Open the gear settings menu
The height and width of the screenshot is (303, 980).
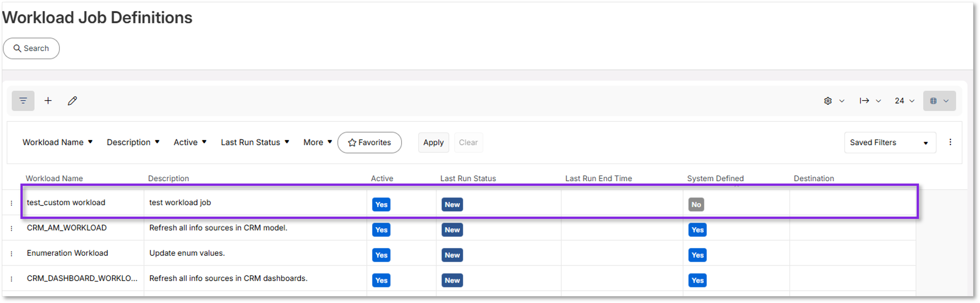pyautogui.click(x=834, y=101)
